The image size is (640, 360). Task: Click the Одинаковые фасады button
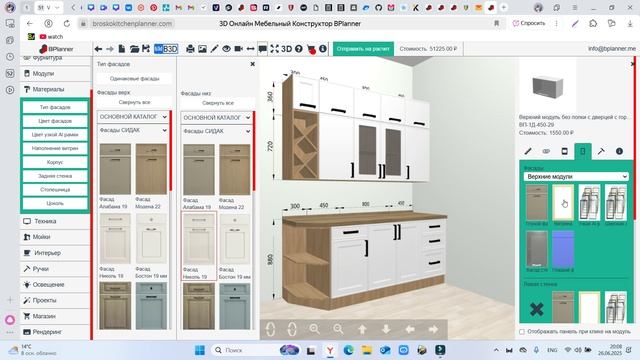coord(134,78)
